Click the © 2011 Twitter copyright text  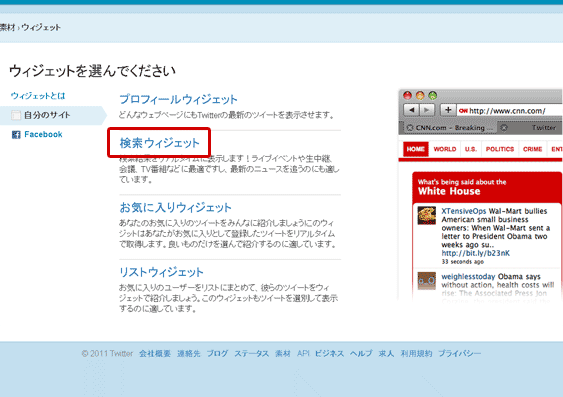[107, 354]
